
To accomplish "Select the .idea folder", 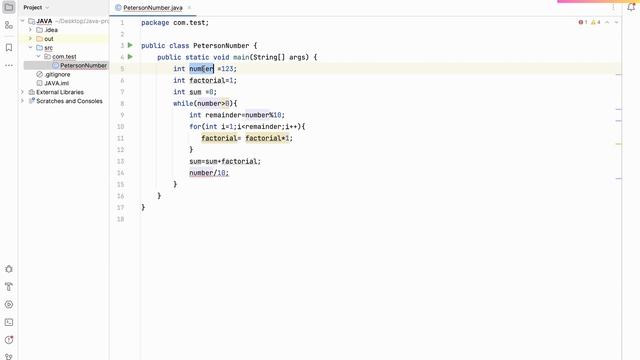I will (51, 30).
